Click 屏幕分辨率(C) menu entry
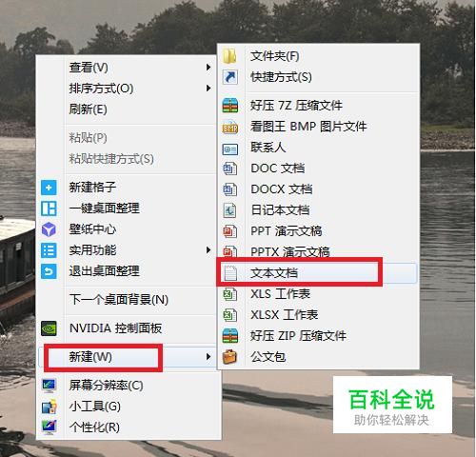 [129, 386]
